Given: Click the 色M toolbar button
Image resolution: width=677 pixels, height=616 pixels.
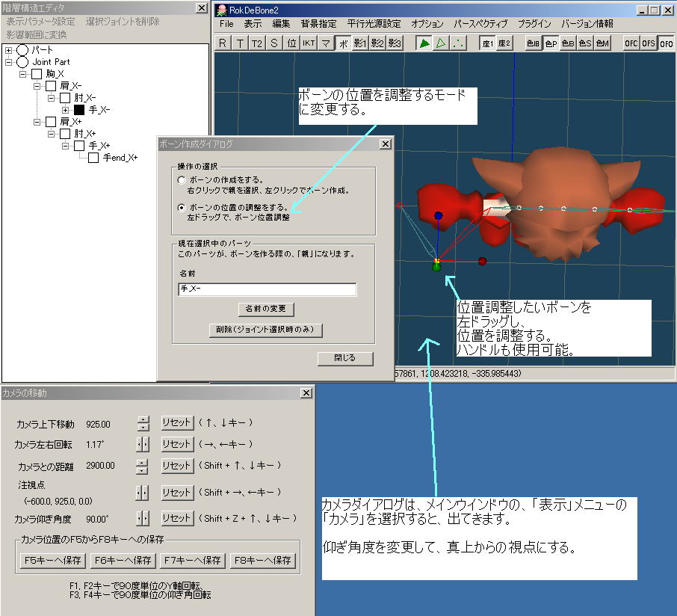Looking at the screenshot, I should pos(602,43).
